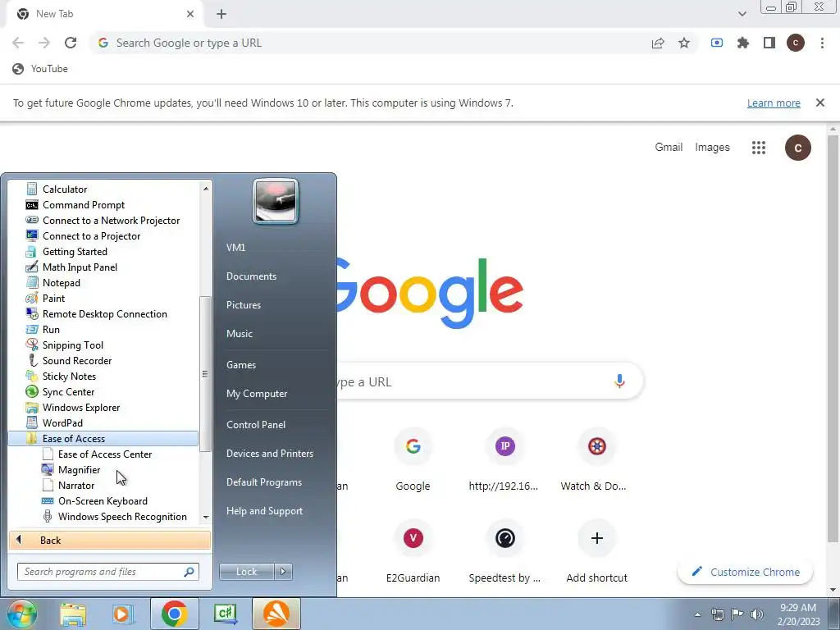Open Help and Support

[264, 510]
